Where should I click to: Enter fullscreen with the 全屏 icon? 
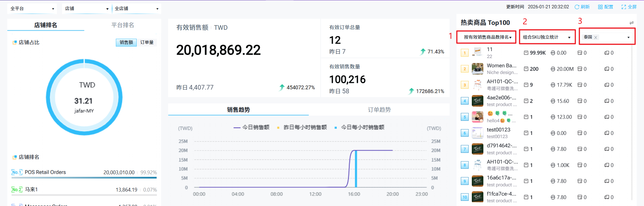pyautogui.click(x=624, y=7)
